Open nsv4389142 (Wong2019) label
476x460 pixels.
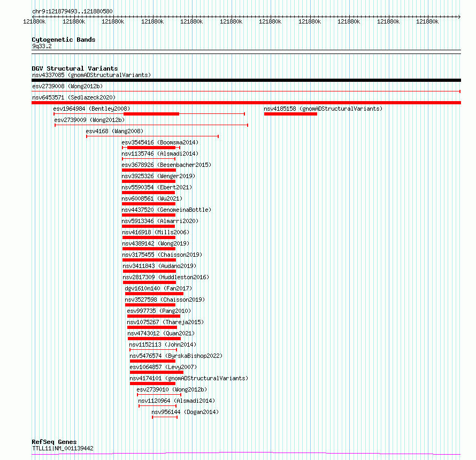(156, 243)
